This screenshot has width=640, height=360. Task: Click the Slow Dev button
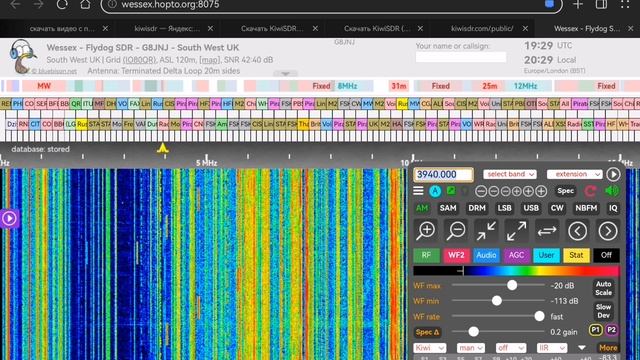click(603, 311)
